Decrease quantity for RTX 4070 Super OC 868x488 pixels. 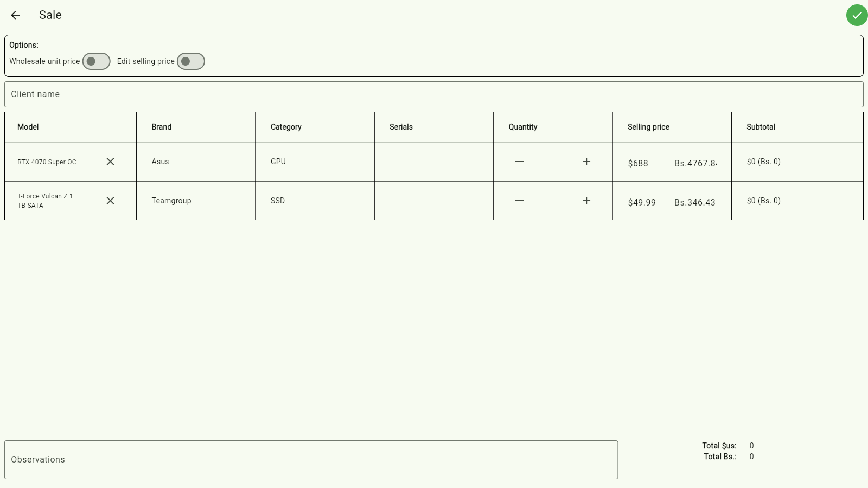tap(519, 162)
